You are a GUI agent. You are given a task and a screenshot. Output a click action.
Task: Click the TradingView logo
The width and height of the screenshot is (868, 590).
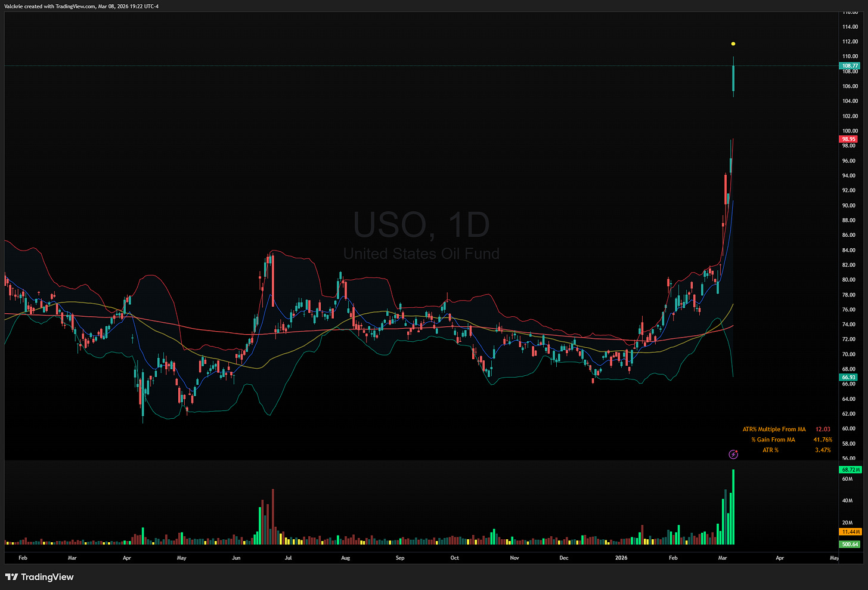(x=39, y=577)
